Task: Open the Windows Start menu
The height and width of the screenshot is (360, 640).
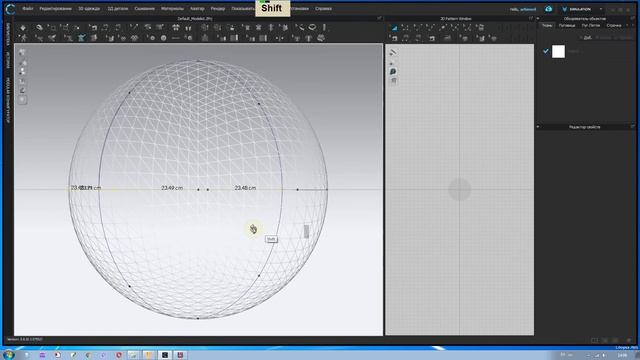Action: [x=9, y=355]
